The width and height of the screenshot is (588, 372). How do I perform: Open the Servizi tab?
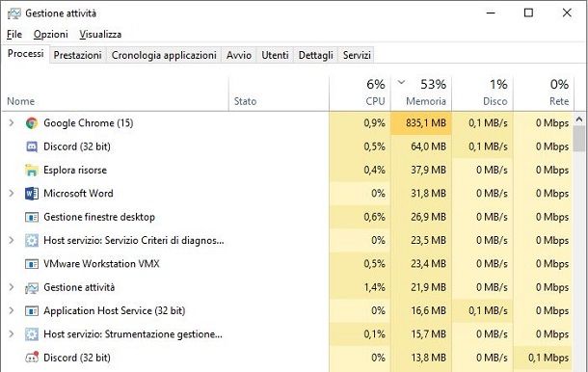click(x=357, y=55)
